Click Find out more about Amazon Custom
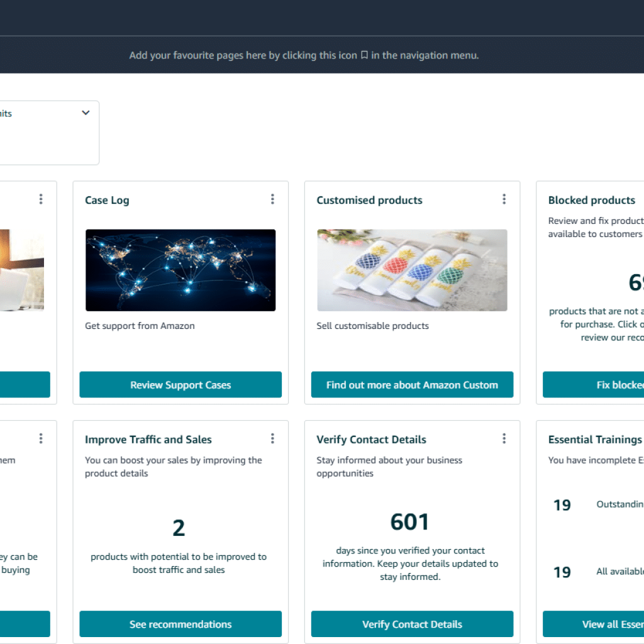 click(412, 384)
